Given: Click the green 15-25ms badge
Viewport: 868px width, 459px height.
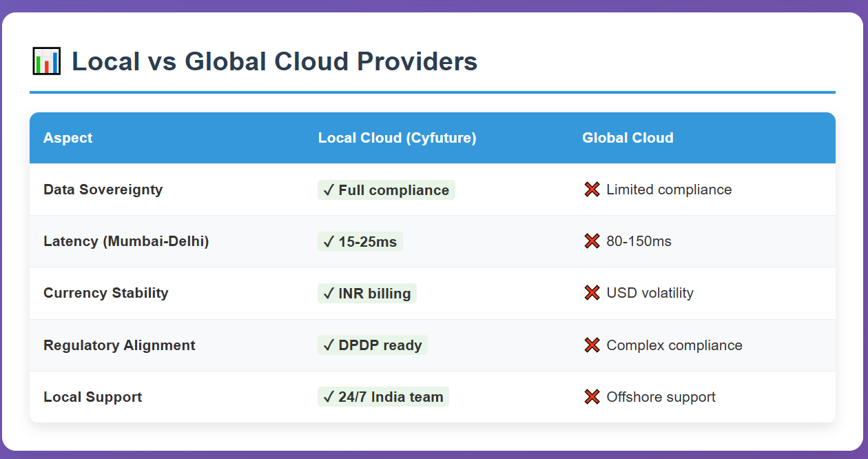Looking at the screenshot, I should pyautogui.click(x=360, y=242).
